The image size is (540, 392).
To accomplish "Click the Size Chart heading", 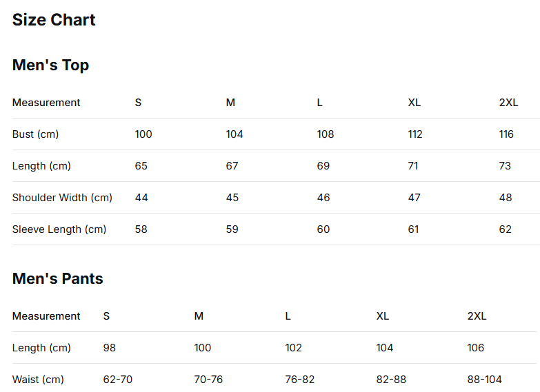I will 54,20.
